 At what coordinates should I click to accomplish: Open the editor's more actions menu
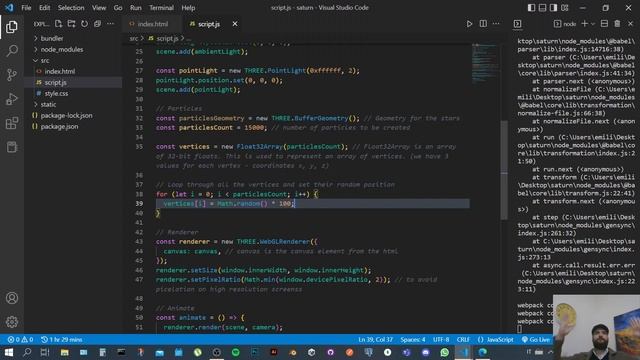pos(496,24)
